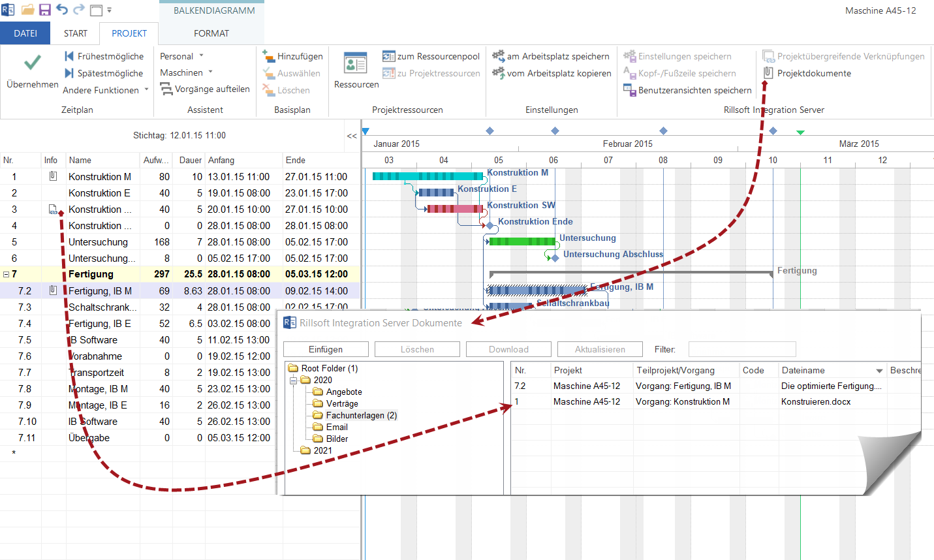The image size is (934, 560).
Task: Click the Übernehmen checkmark button
Action: [33, 72]
